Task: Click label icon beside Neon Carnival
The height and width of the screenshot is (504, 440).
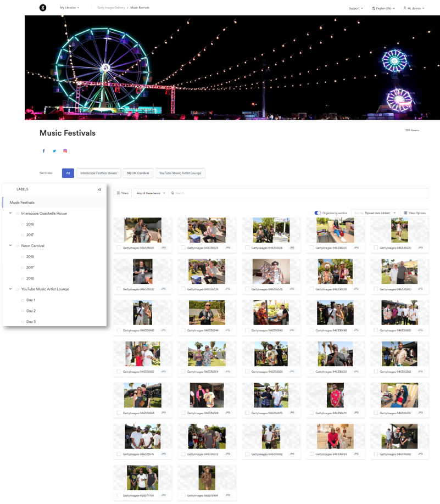Action: tap(18, 246)
